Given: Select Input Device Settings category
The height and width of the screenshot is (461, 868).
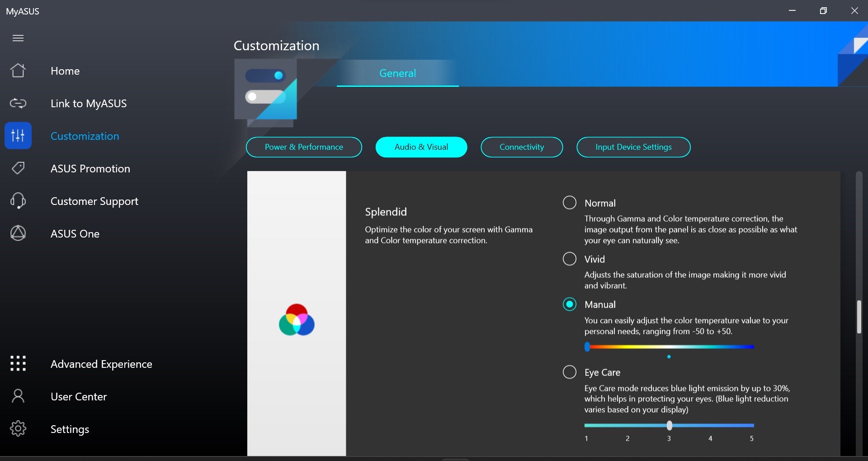Looking at the screenshot, I should pyautogui.click(x=633, y=147).
